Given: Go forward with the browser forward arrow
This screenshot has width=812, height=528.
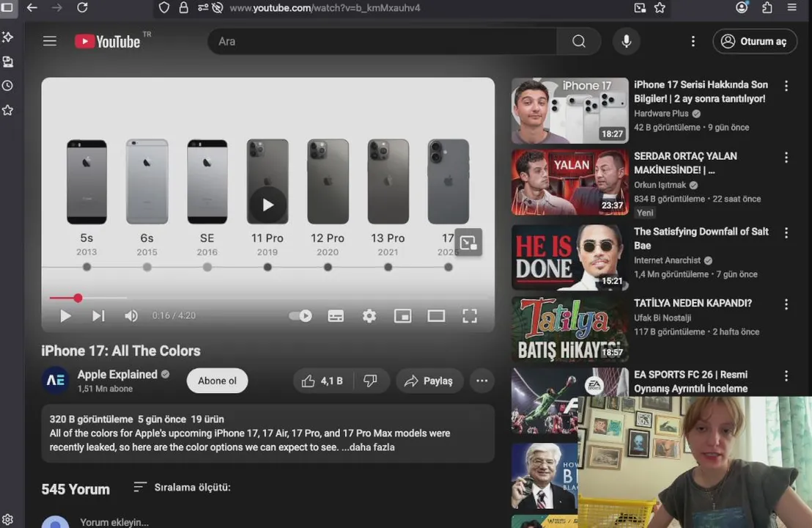Looking at the screenshot, I should pos(57,8).
